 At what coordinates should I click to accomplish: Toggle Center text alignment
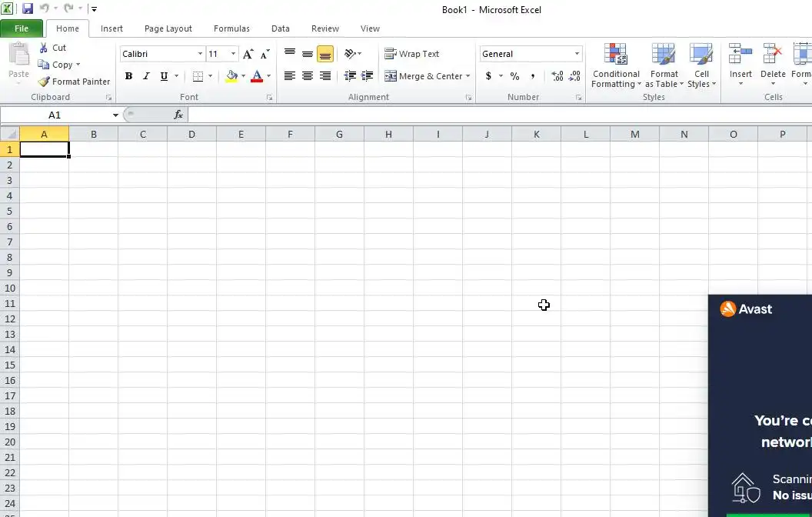pos(308,76)
